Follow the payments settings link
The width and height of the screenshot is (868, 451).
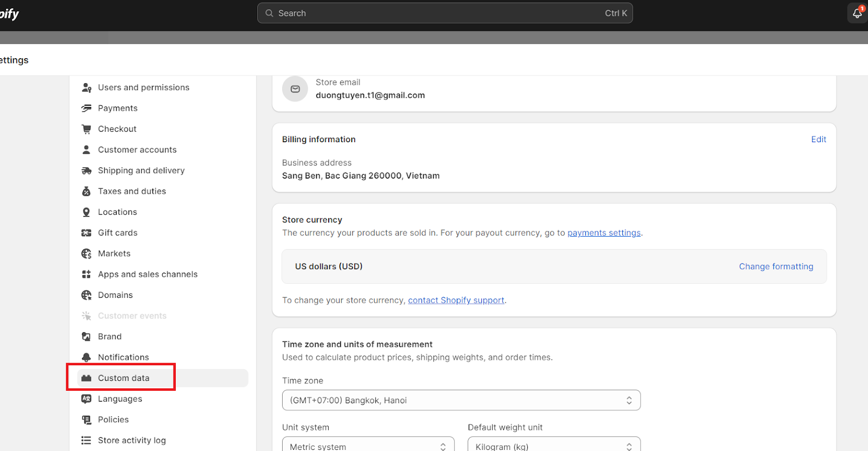pos(604,233)
